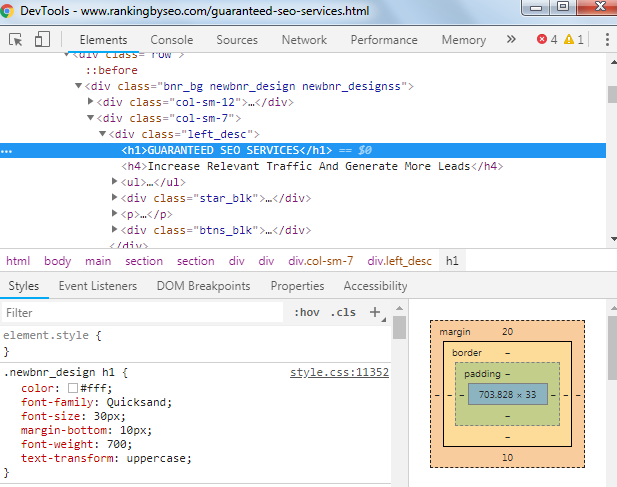This screenshot has width=617, height=487.
Task: Open the DevTools three-dot menu
Action: point(607,40)
